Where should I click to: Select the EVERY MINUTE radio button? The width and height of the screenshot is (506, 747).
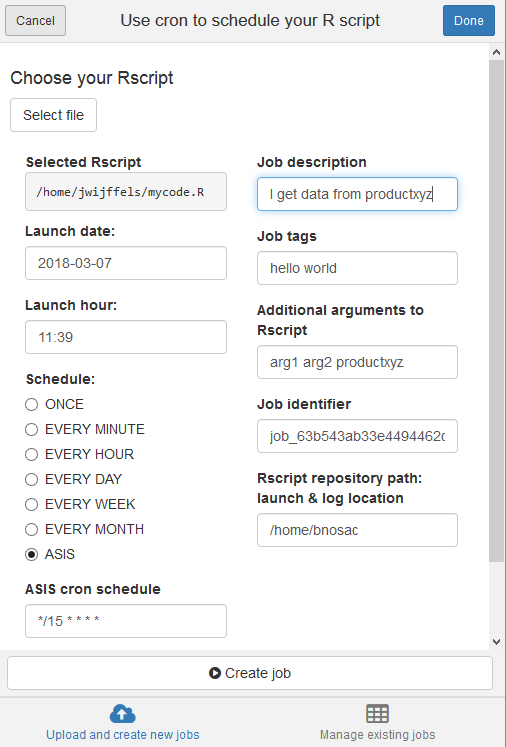pyautogui.click(x=31, y=429)
